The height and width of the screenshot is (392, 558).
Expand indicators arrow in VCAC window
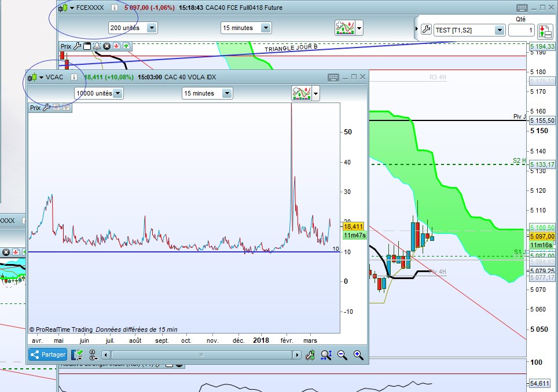coord(315,94)
